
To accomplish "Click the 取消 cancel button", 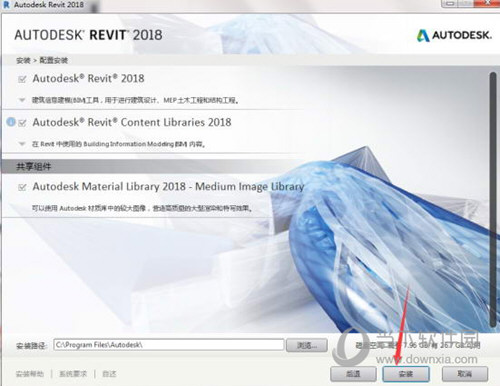I will [465, 374].
